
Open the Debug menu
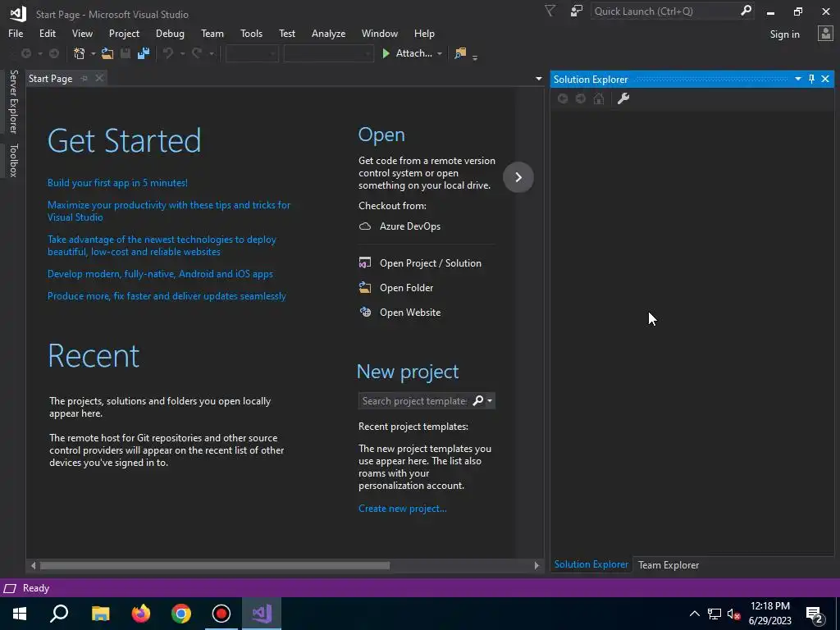(x=170, y=33)
